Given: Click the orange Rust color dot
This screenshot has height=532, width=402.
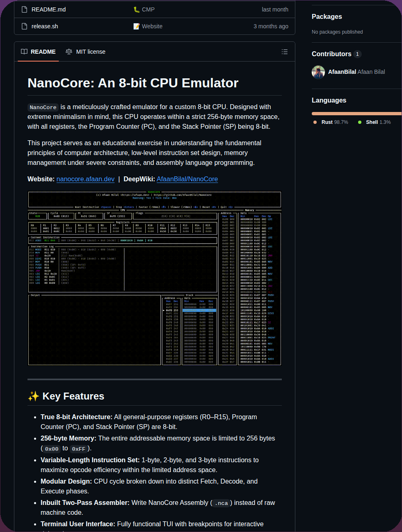Looking at the screenshot, I should pyautogui.click(x=315, y=122).
